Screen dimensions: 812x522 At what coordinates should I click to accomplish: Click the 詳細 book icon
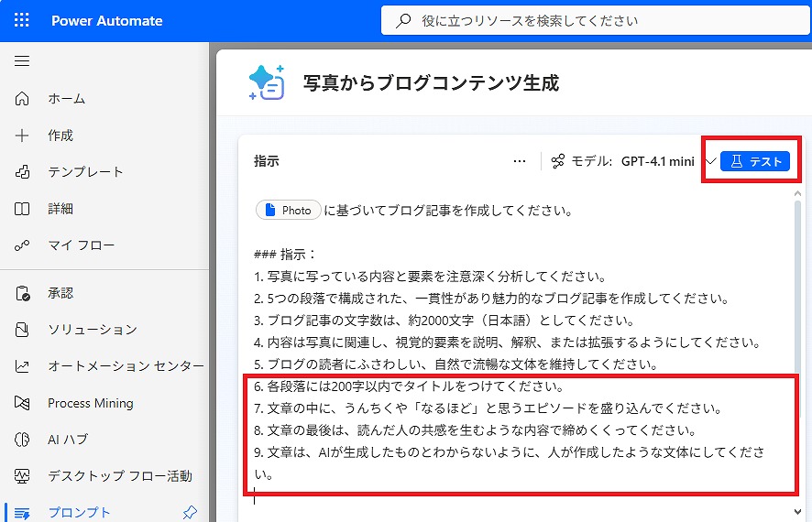pos(23,209)
